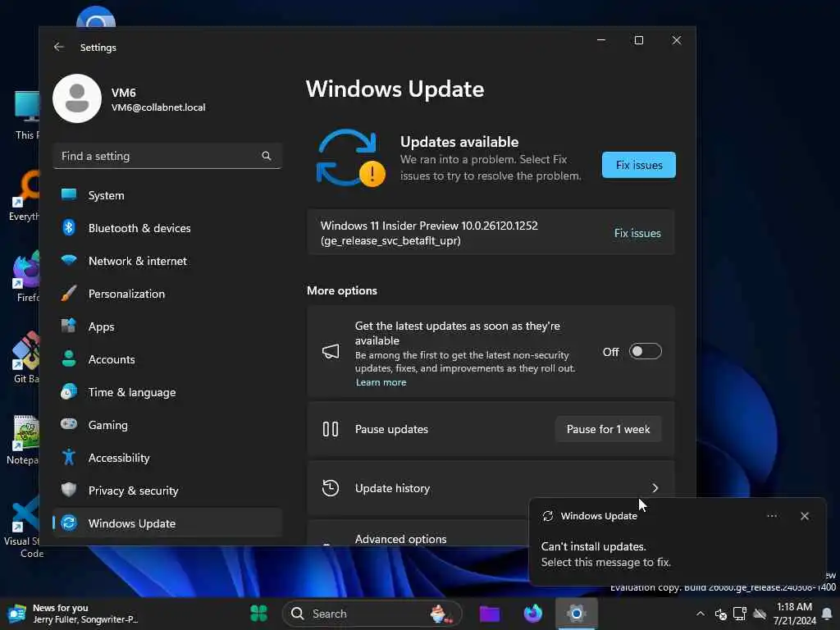840x630 pixels.
Task: Show hidden tray icons chevron
Action: pos(701,614)
